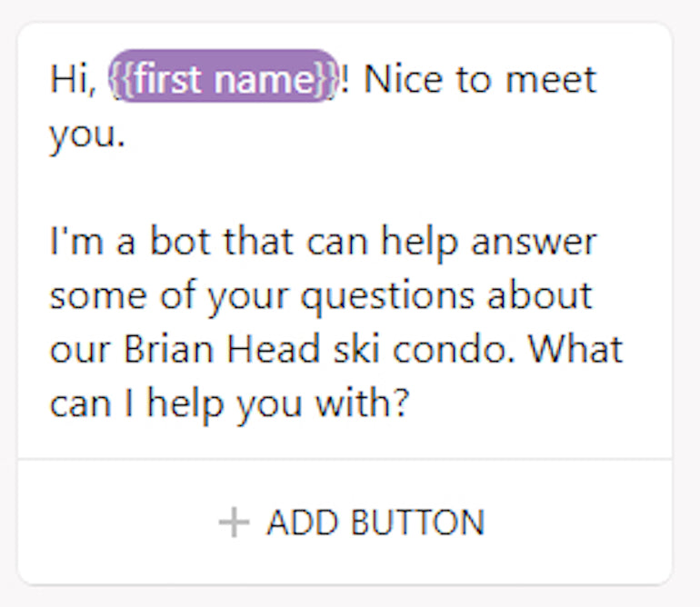Click the closing braces of first name tag

click(327, 79)
